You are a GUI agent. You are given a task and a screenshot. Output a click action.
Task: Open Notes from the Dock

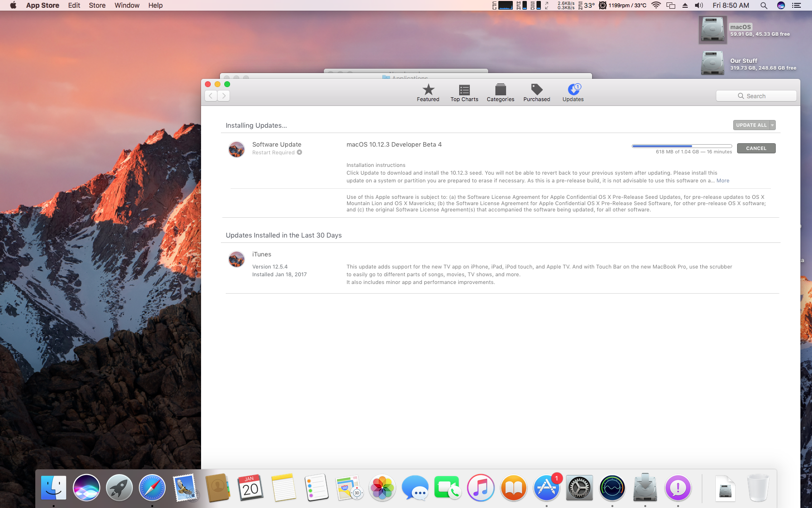click(x=284, y=488)
